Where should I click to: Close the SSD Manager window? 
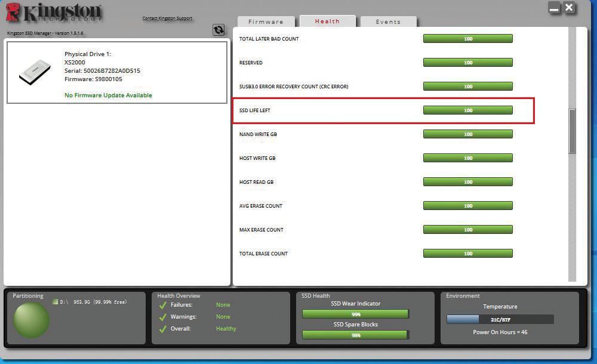pyautogui.click(x=569, y=8)
